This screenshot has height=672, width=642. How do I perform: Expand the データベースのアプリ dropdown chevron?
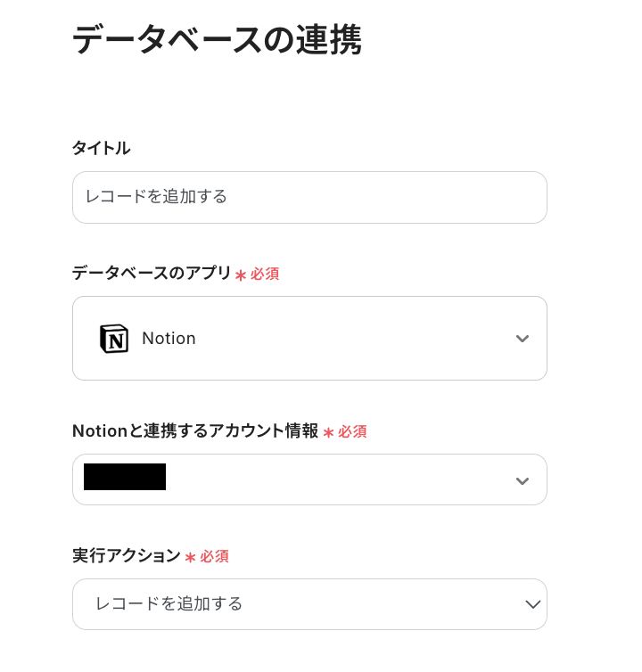[x=523, y=339]
